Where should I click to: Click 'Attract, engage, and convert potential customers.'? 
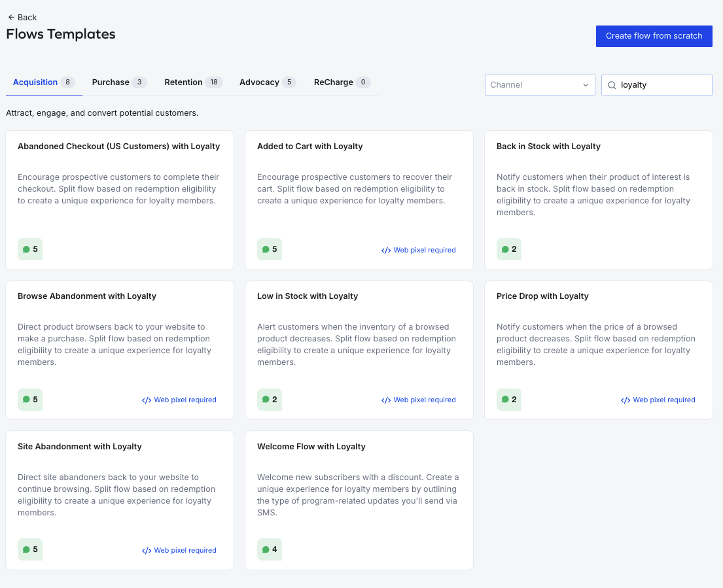pyautogui.click(x=102, y=113)
